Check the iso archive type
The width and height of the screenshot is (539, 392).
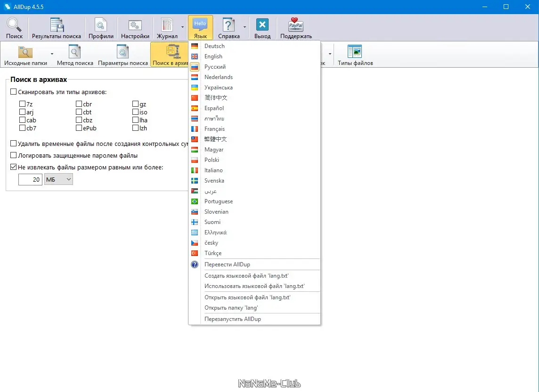pos(135,112)
